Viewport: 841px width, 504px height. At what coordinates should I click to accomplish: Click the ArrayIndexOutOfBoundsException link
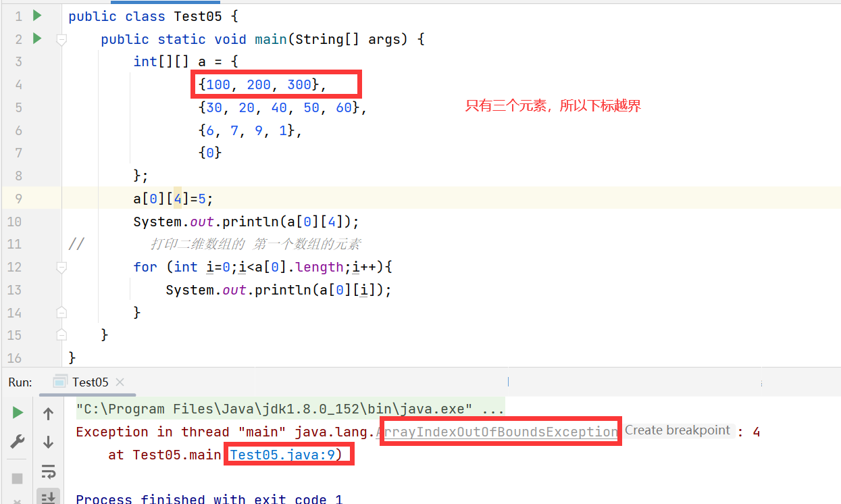coord(497,432)
